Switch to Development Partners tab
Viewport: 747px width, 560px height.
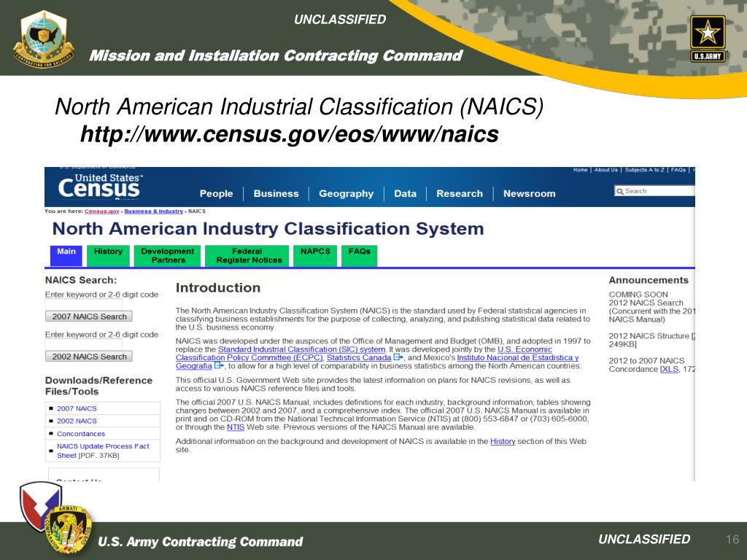click(168, 256)
